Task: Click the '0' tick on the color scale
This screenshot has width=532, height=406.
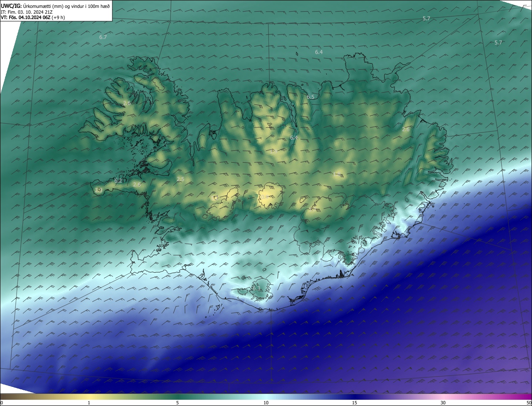Action: 2,403
